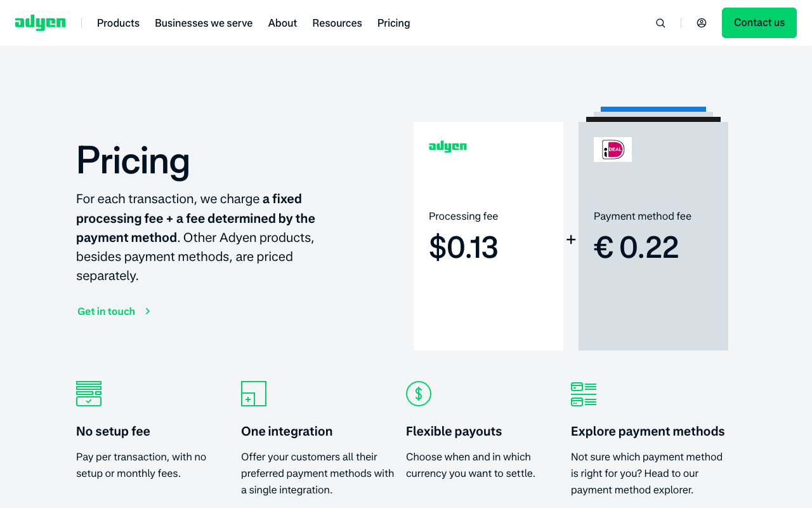The height and width of the screenshot is (508, 812).
Task: Click the Flexible payouts dollar icon
Action: (419, 394)
